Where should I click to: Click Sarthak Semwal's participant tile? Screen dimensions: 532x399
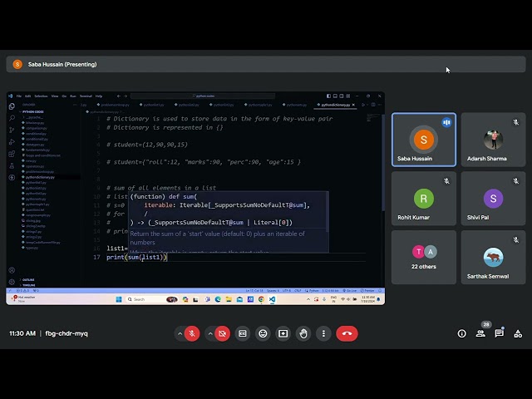[x=493, y=257]
